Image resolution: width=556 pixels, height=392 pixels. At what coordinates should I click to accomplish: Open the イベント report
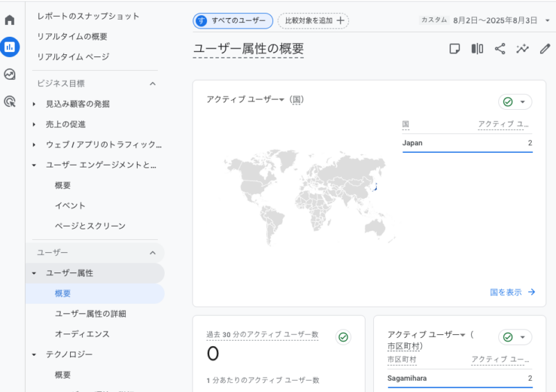pos(70,206)
